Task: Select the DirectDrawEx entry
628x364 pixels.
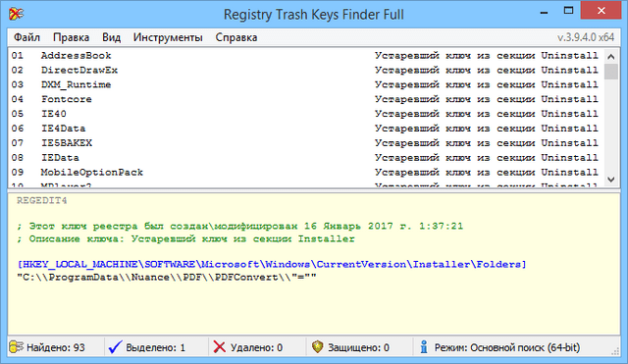Action: point(305,70)
